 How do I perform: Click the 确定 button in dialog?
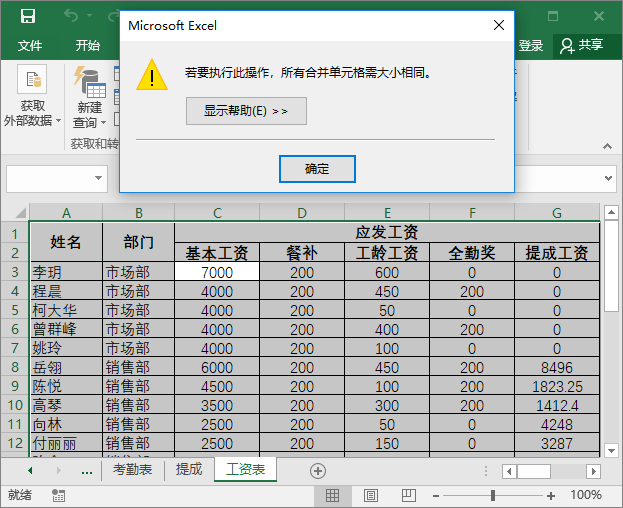point(317,169)
